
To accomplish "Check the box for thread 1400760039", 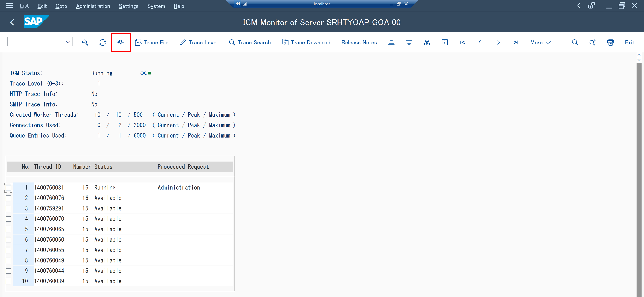I will pos(9,282).
